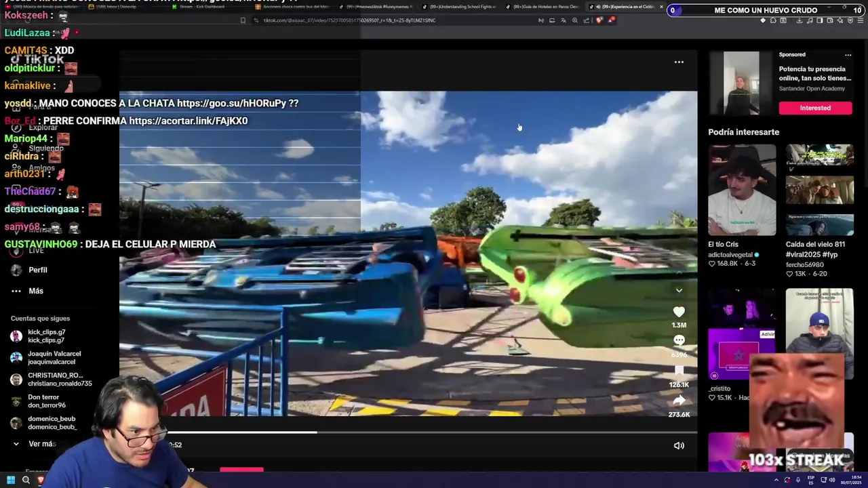Open the taskbar clock and date
This screenshot has width=868, height=488.
pyautogui.click(x=851, y=480)
